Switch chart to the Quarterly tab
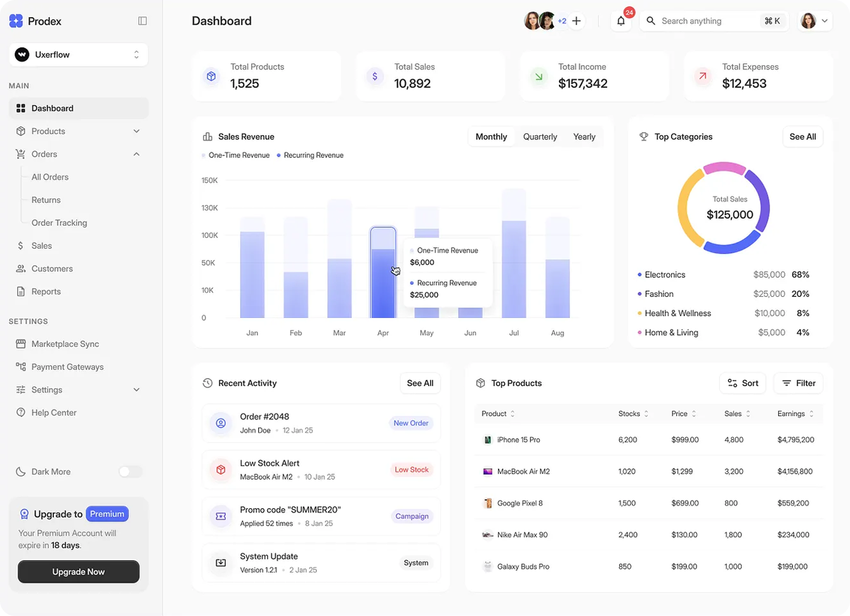The width and height of the screenshot is (850, 616). coord(540,136)
